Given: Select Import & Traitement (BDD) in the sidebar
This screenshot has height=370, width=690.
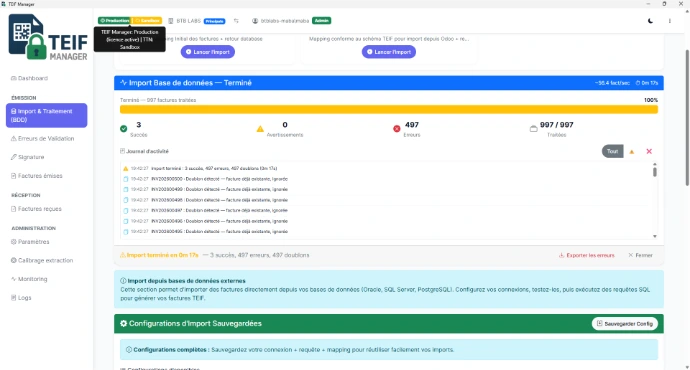Looking at the screenshot, I should tap(46, 115).
